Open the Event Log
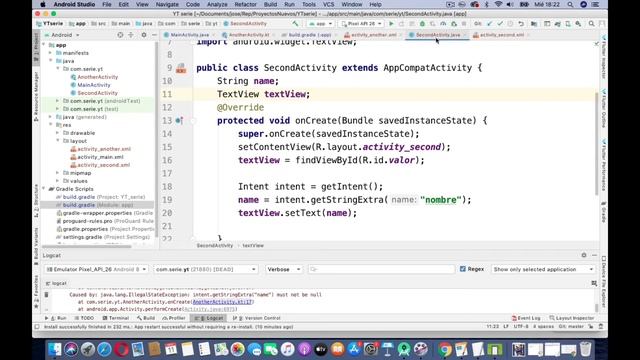The image size is (640, 360). (526, 318)
